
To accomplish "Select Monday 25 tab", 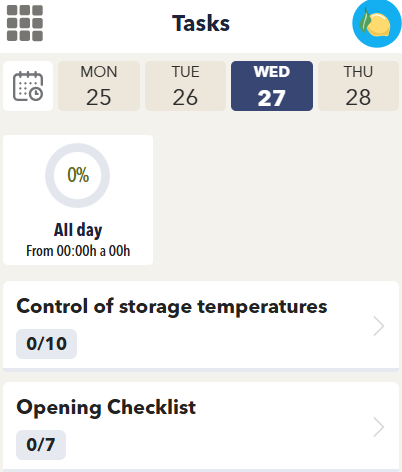I will pyautogui.click(x=99, y=86).
